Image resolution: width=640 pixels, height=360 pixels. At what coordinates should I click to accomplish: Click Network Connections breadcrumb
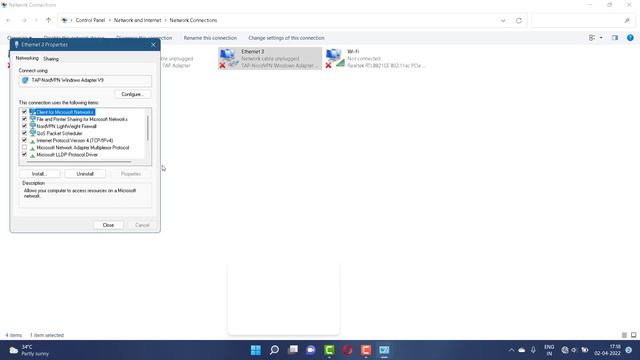(193, 20)
